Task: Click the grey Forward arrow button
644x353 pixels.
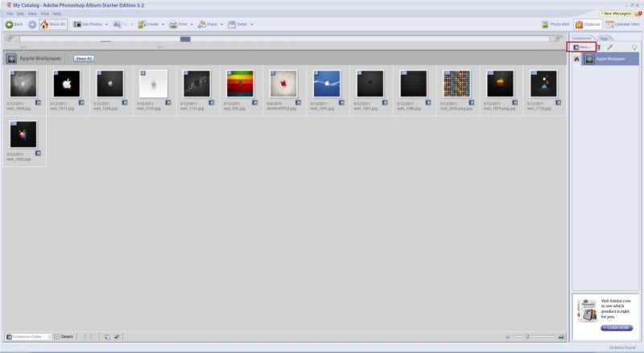Action: tap(32, 25)
